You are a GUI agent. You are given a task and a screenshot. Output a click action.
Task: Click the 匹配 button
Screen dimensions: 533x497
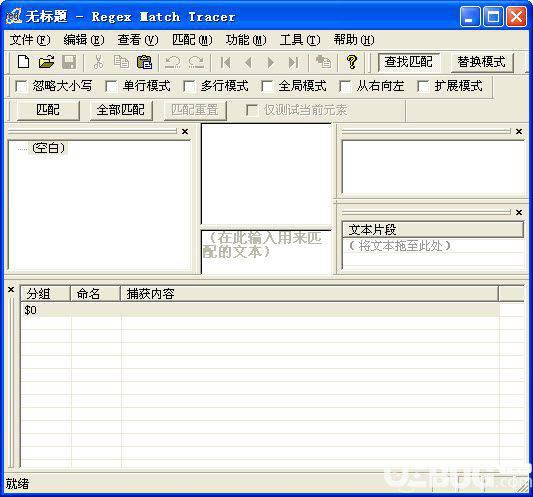[48, 110]
